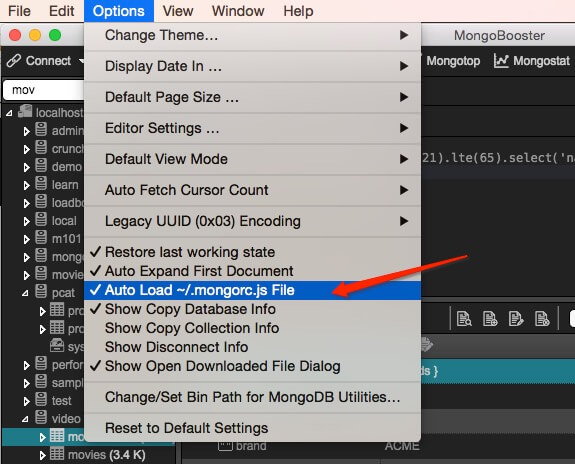Select the loadb database icon
575x464 pixels.
click(41, 201)
